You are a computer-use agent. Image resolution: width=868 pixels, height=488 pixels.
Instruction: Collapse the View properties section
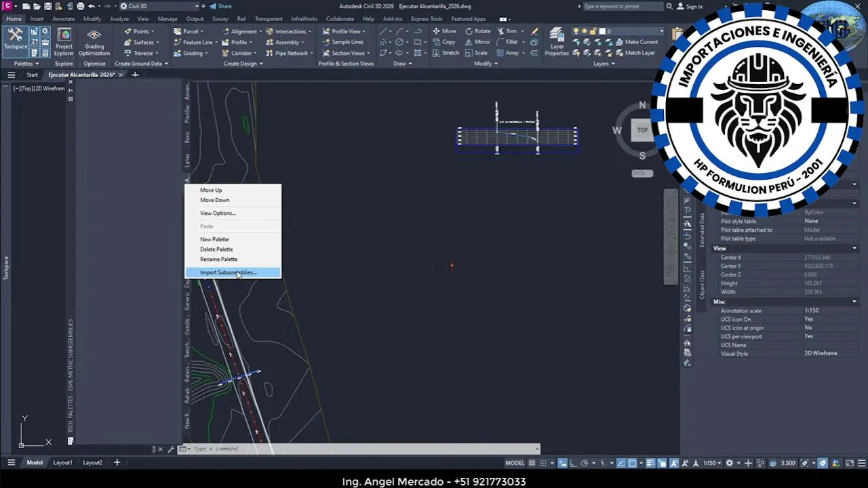[x=854, y=248]
